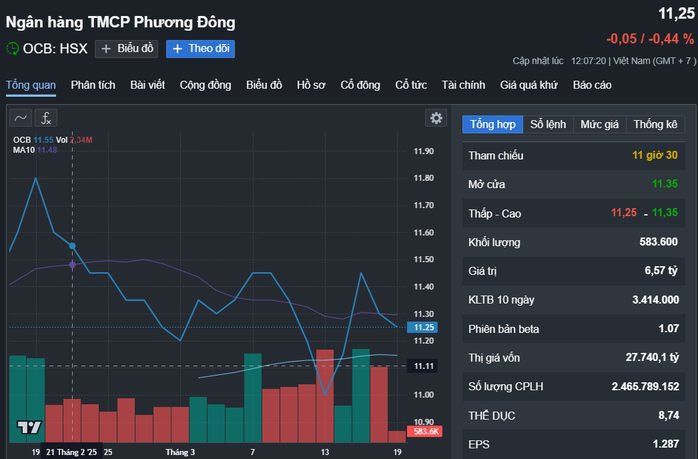Image resolution: width=698 pixels, height=459 pixels.
Task: Click the 11.90 price axis label
Action: [424, 151]
